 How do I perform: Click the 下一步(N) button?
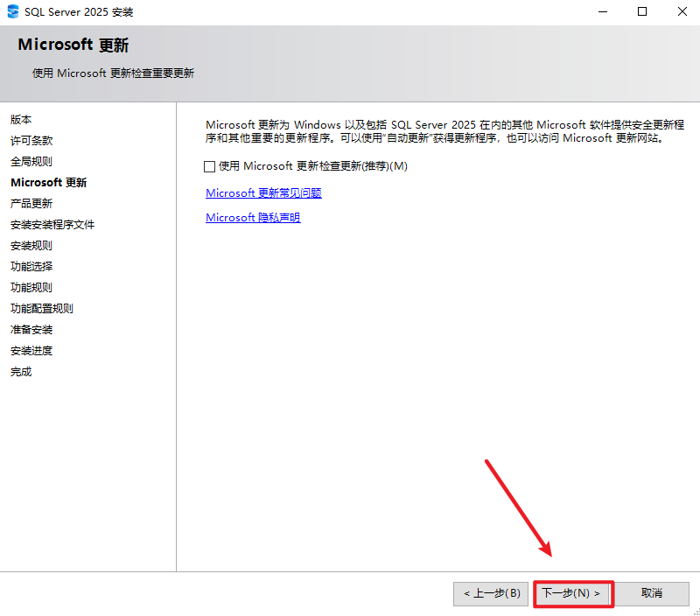coord(572,593)
